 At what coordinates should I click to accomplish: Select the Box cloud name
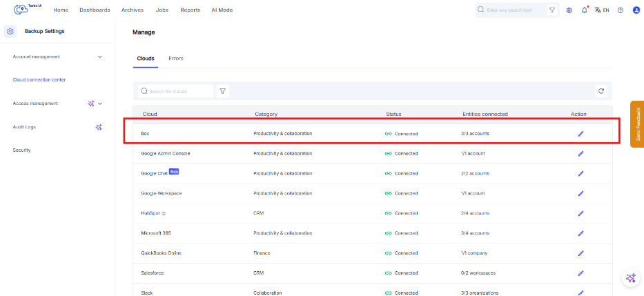(146, 134)
